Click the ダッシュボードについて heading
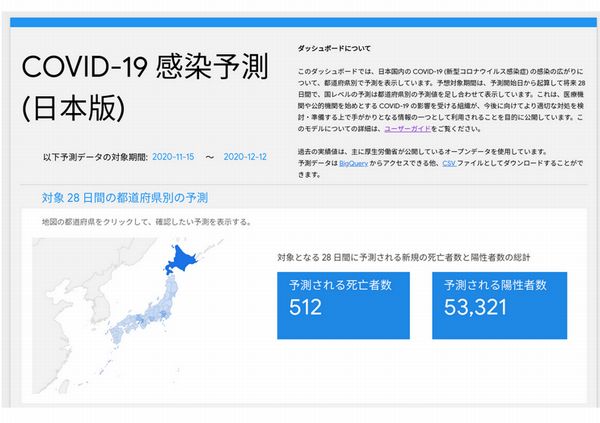This screenshot has height=423, width=600. click(x=335, y=49)
